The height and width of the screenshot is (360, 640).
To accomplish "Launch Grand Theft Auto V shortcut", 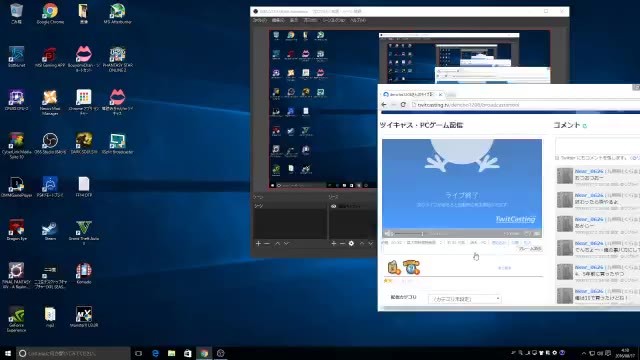I will click(84, 233).
